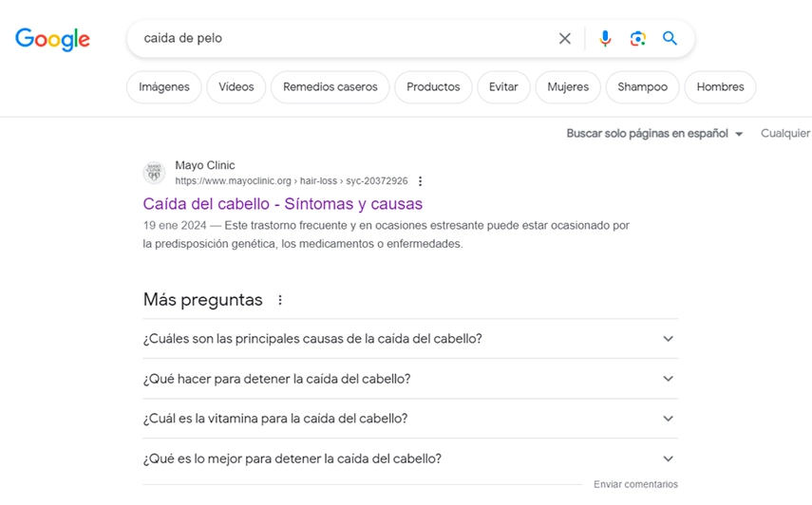Clear the search box with the X icon
Viewport: 812px width, 505px height.
pyautogui.click(x=564, y=38)
